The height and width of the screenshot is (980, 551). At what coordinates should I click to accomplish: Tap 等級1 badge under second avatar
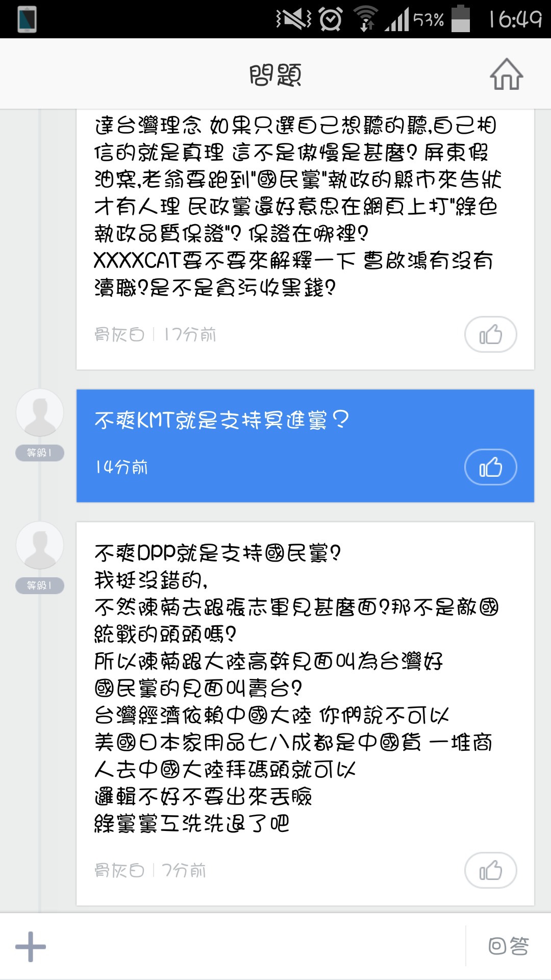coord(40,585)
